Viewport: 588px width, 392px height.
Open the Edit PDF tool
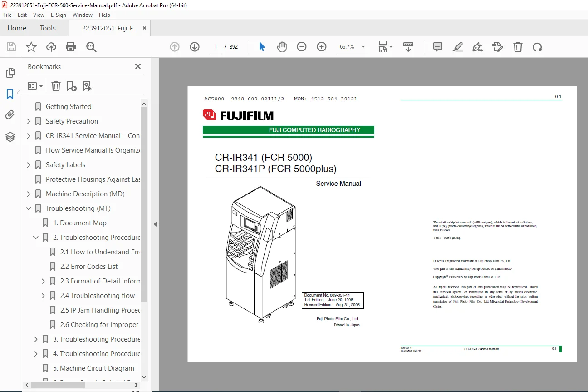point(498,47)
